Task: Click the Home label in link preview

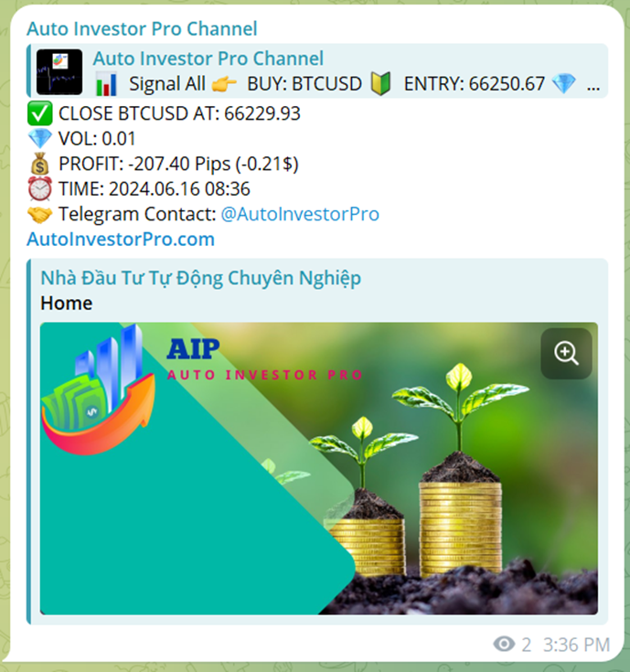Action: (67, 303)
